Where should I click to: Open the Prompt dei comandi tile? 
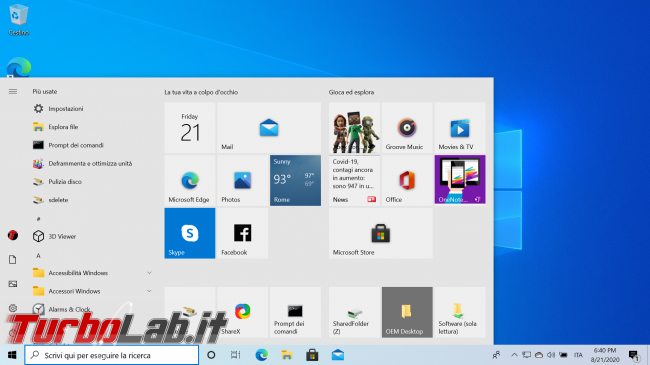(295, 312)
